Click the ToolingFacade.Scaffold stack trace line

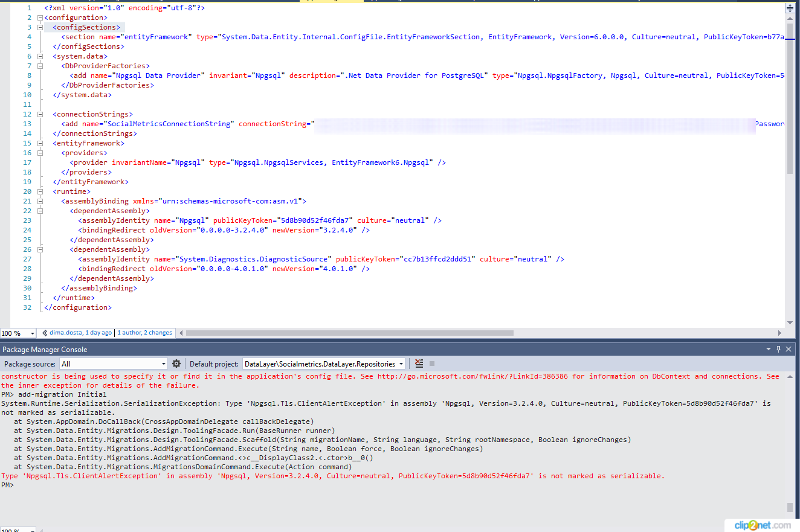tap(322, 440)
